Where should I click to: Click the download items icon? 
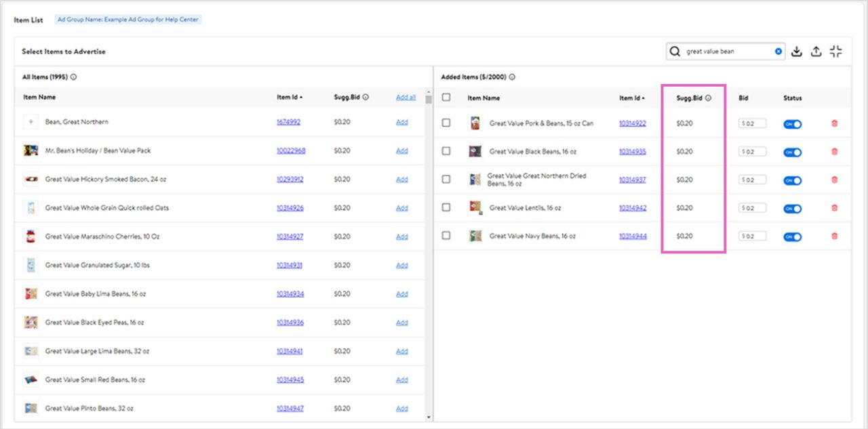coord(797,51)
